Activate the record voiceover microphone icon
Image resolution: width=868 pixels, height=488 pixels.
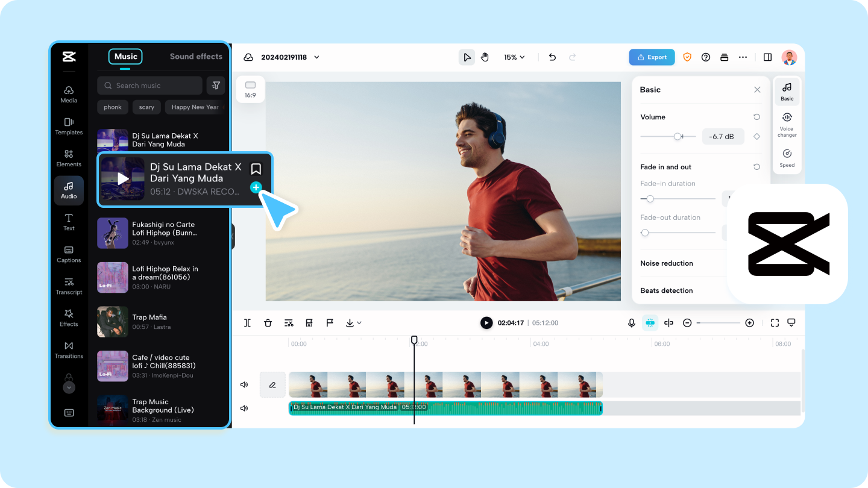631,322
